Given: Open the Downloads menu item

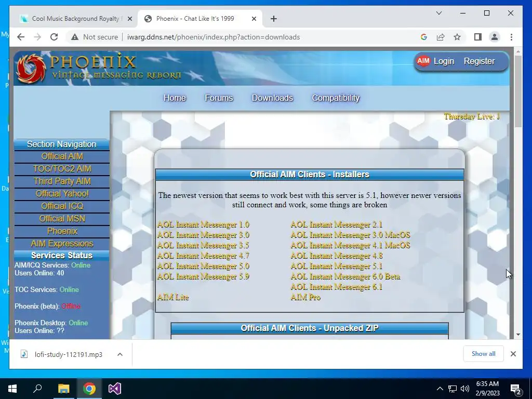Looking at the screenshot, I should coord(272,98).
